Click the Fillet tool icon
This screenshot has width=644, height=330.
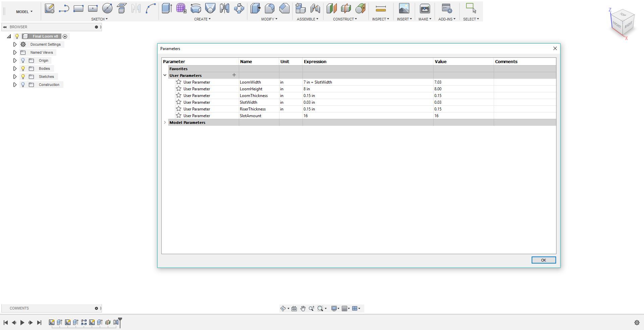pos(270,8)
